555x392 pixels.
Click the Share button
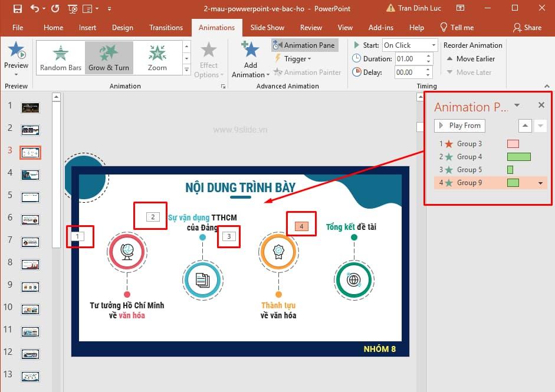[x=529, y=27]
